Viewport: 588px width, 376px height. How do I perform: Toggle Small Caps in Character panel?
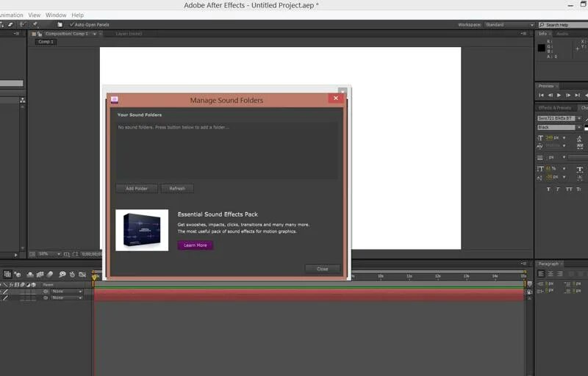pyautogui.click(x=579, y=189)
